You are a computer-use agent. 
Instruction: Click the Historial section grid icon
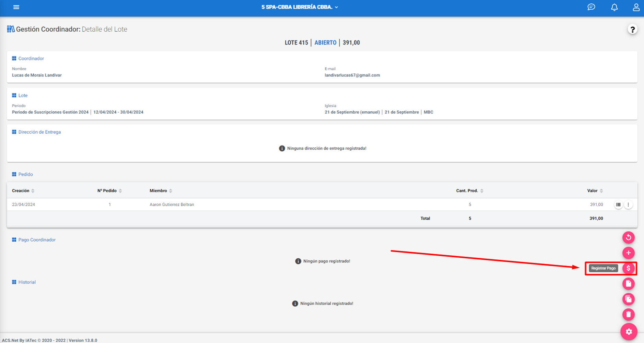tap(14, 282)
